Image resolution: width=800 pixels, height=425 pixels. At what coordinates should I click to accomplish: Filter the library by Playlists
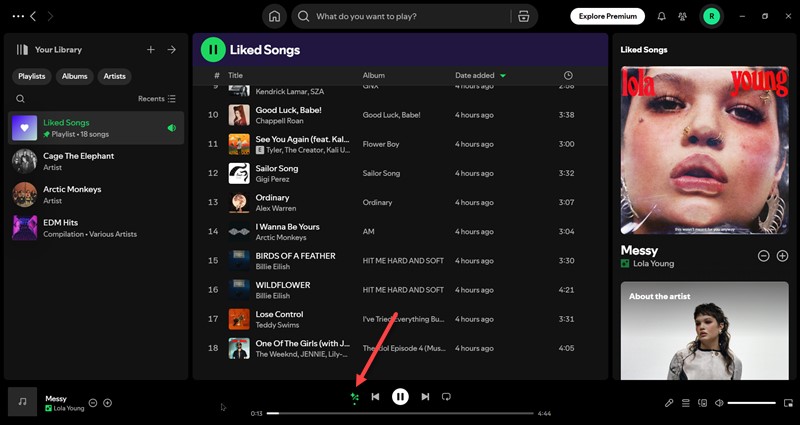[32, 76]
